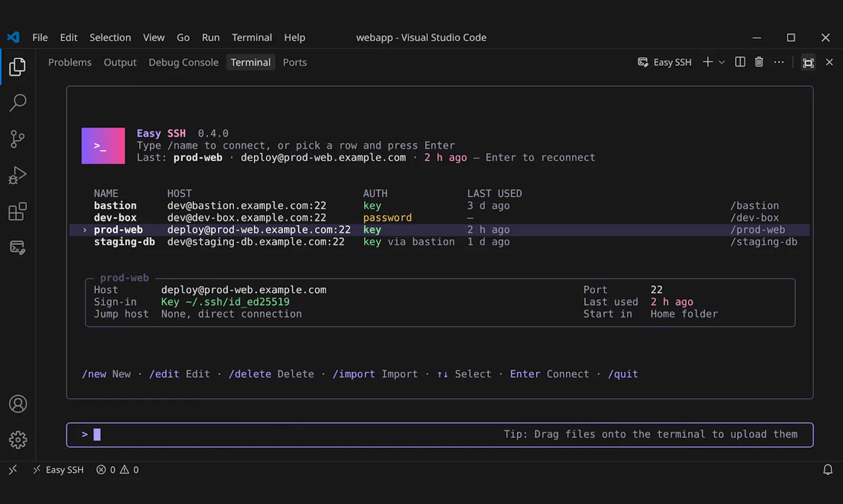Click the new terminal plus icon

pyautogui.click(x=708, y=62)
